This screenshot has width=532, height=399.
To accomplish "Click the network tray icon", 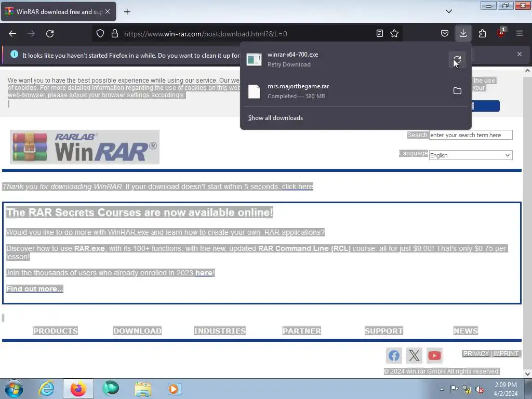I will click(x=467, y=389).
